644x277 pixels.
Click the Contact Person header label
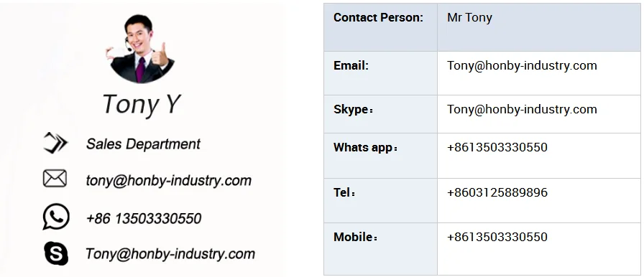pos(378,18)
